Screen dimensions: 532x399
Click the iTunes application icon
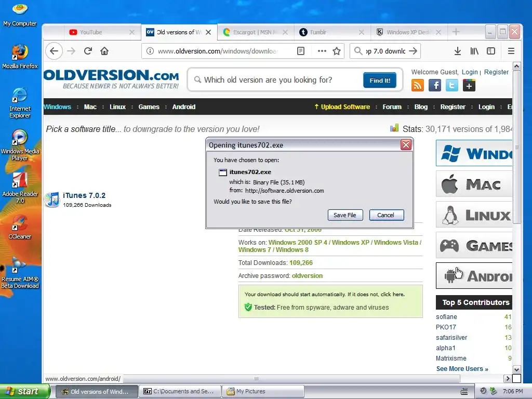point(52,199)
